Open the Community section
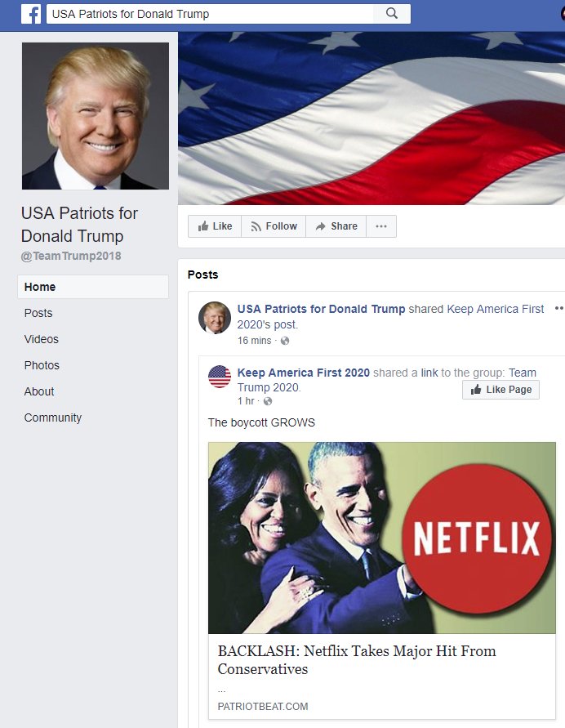The width and height of the screenshot is (565, 728). click(53, 418)
